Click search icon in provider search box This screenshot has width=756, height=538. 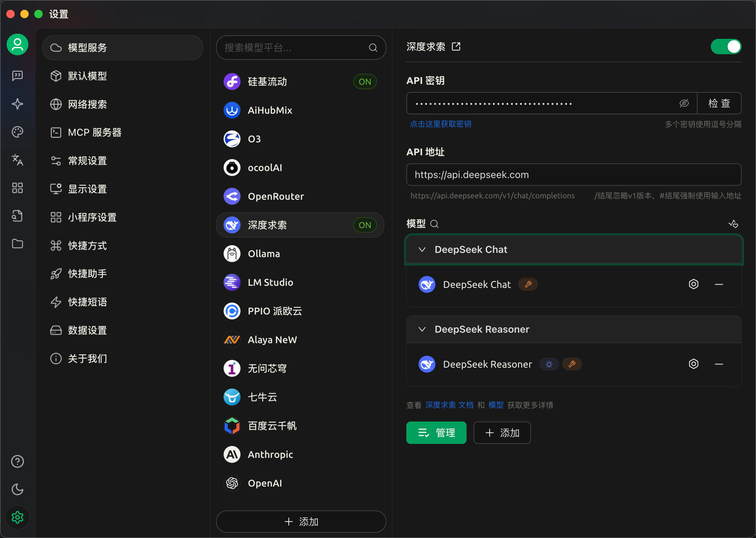[373, 48]
